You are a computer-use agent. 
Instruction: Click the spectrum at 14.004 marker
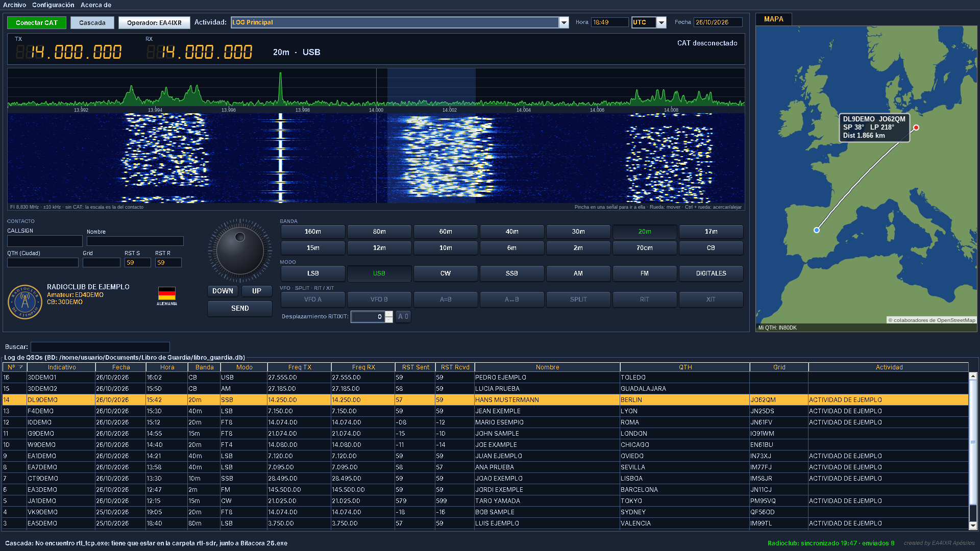click(x=523, y=110)
